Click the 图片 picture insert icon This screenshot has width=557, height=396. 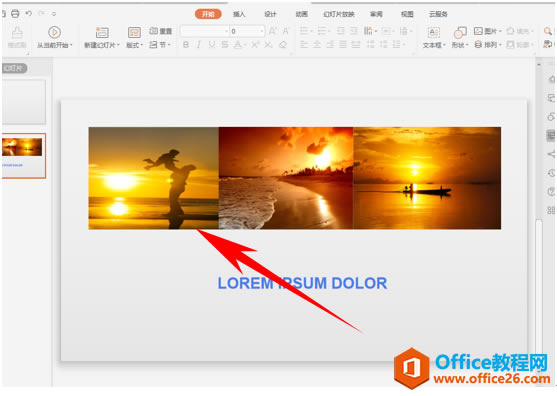click(478, 31)
